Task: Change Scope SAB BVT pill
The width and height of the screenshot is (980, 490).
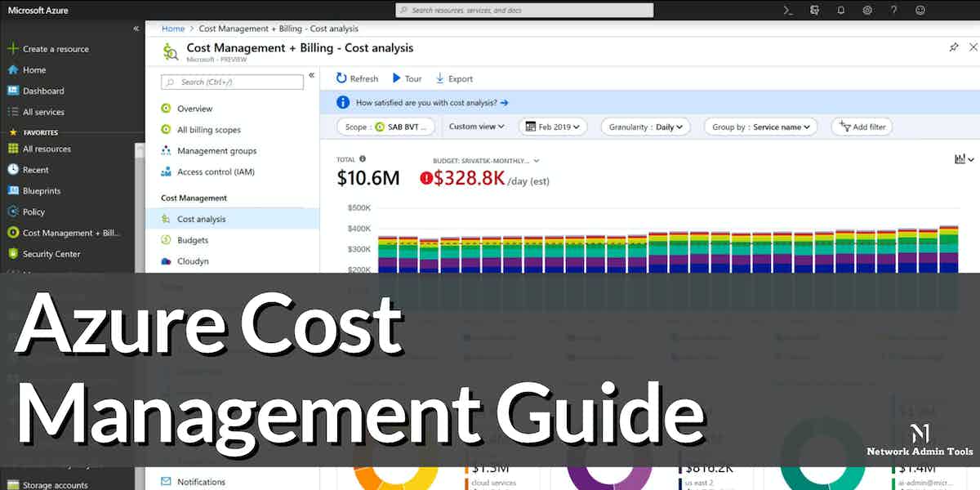Action: (x=388, y=127)
